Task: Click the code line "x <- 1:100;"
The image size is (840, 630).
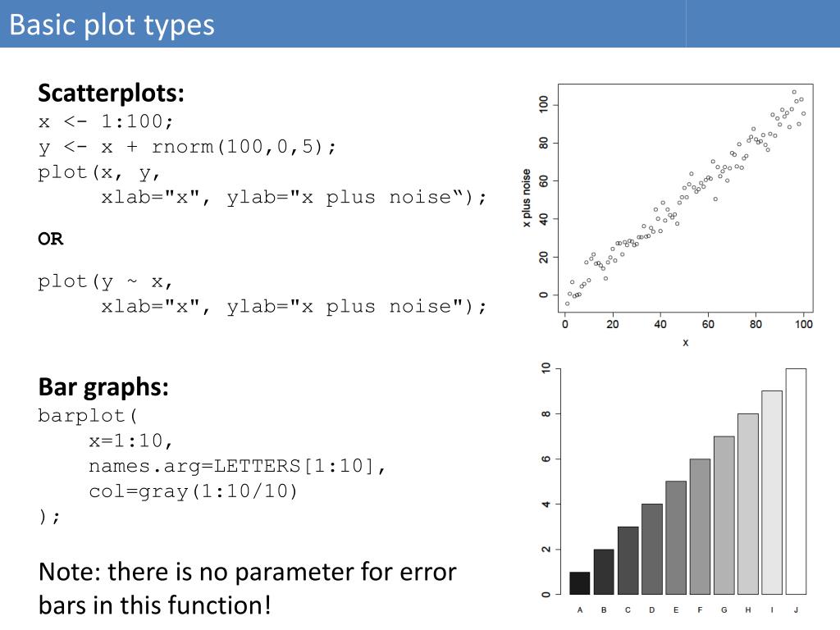Action: point(106,121)
